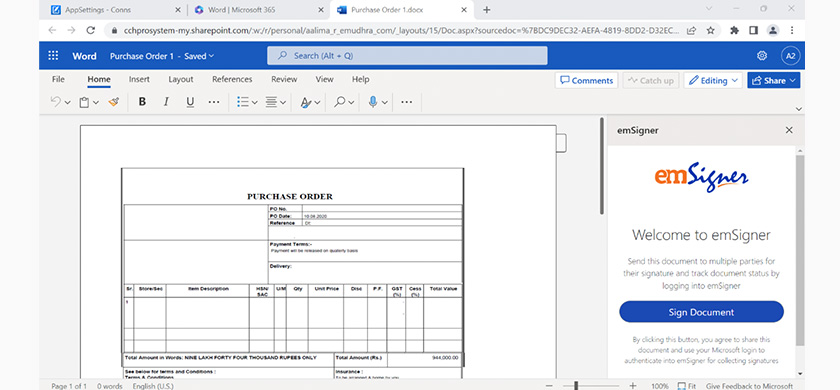Open the File menu

pos(58,79)
